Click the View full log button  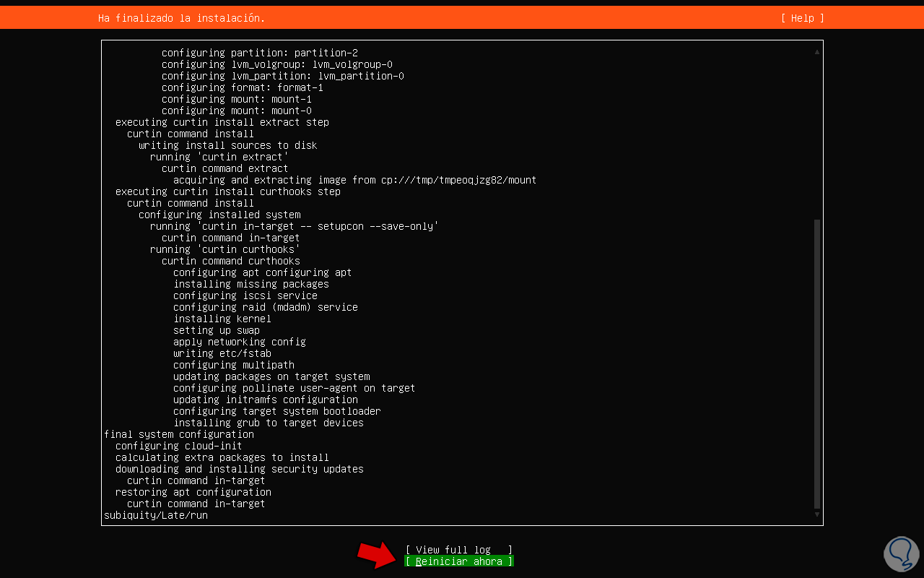459,550
